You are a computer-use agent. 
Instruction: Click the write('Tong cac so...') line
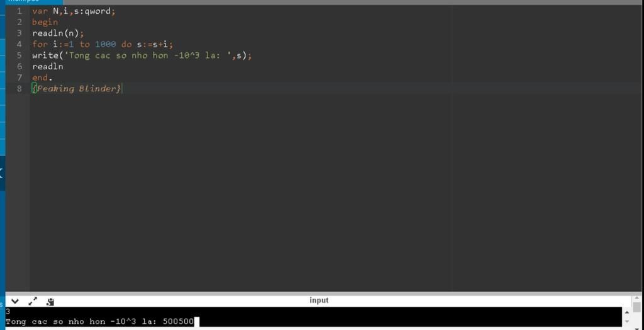(142, 55)
